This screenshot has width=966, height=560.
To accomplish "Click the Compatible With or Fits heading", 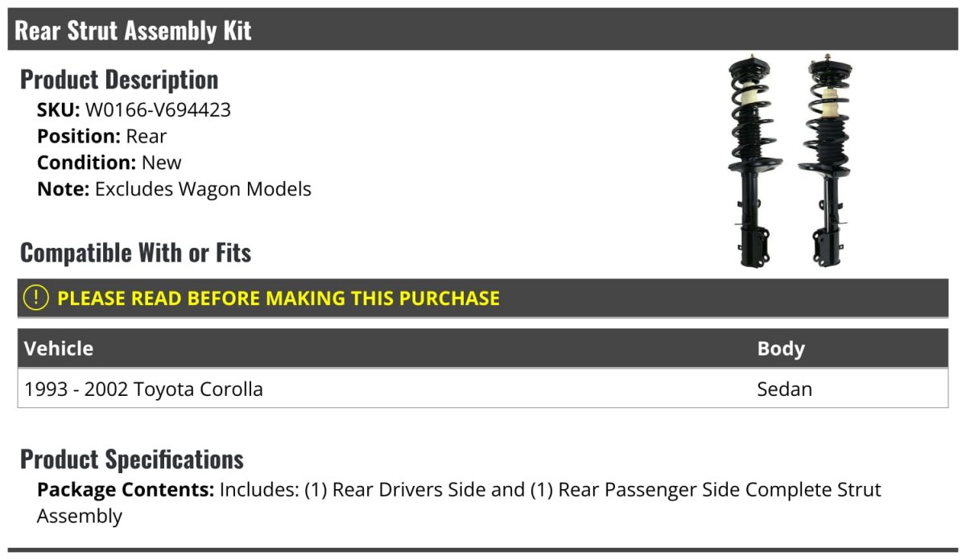I will 136,253.
